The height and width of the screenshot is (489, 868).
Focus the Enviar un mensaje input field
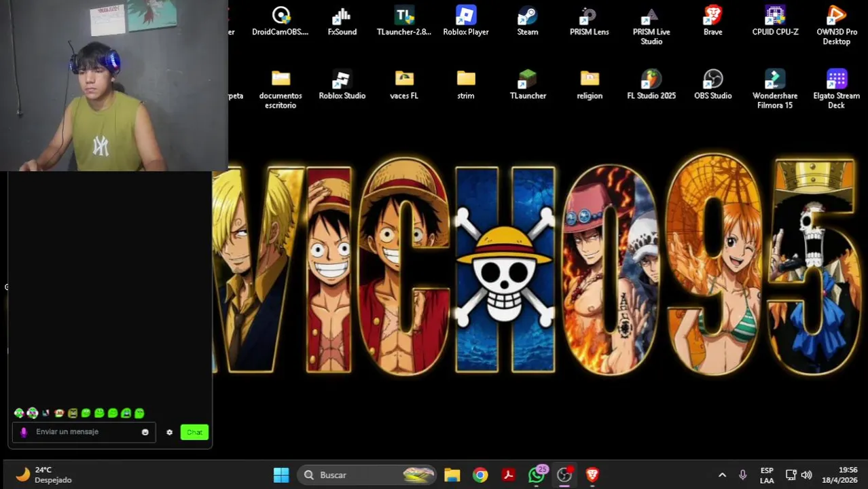pyautogui.click(x=84, y=432)
